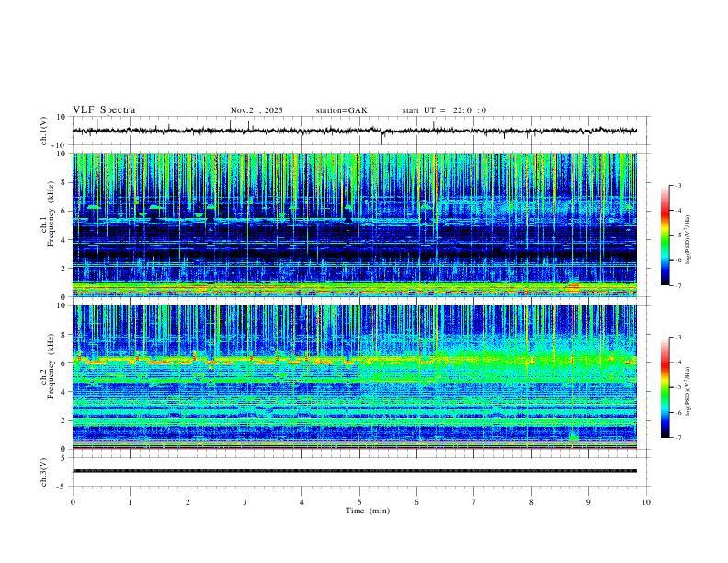Click the "7" tick on the Time axis

click(474, 502)
